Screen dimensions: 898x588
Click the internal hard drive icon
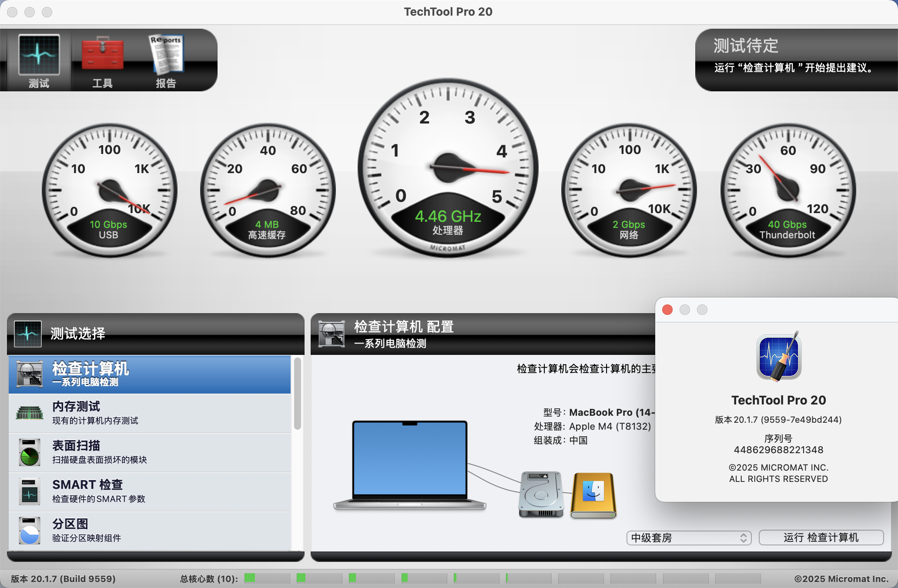pos(541,494)
